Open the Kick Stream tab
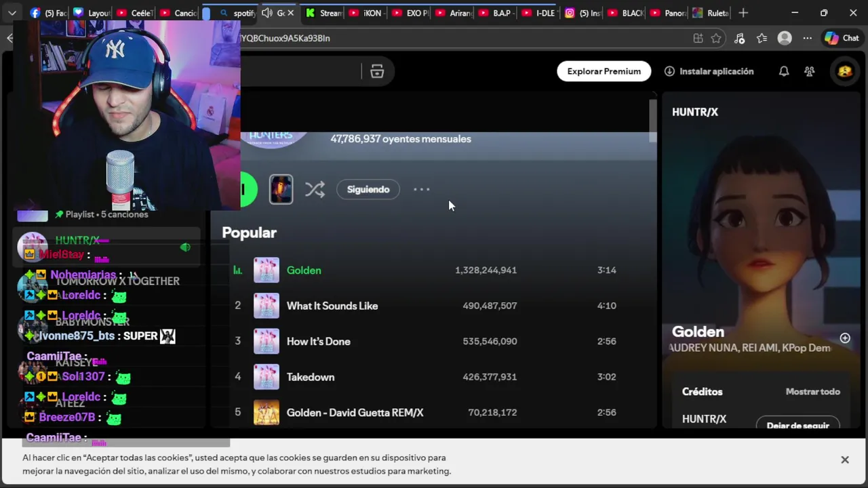Image resolution: width=868 pixels, height=488 pixels. [323, 13]
